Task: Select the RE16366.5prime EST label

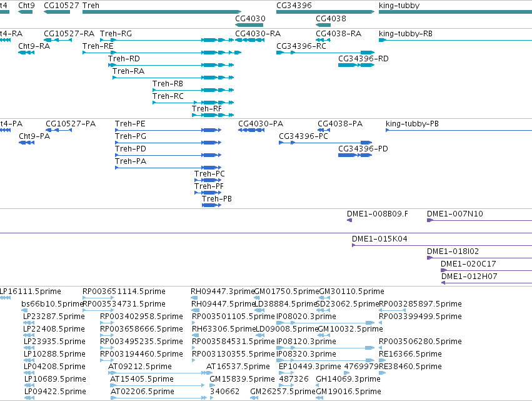Action: coord(410,354)
